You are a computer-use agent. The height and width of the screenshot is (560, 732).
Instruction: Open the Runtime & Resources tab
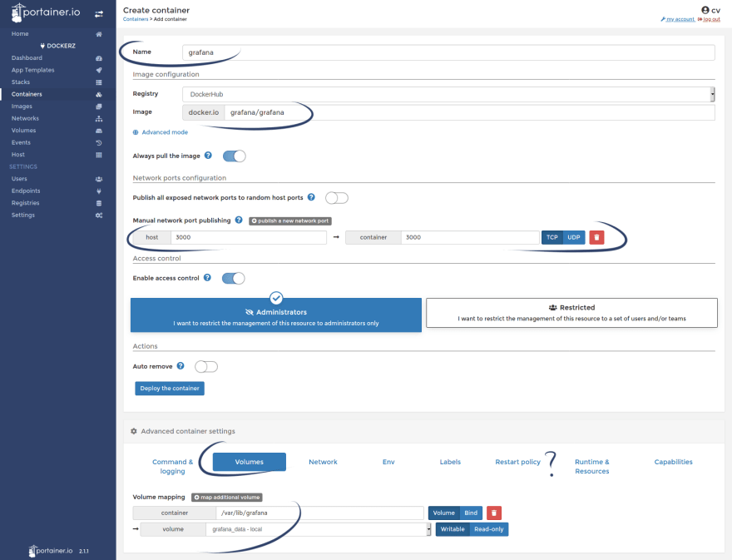(x=592, y=466)
